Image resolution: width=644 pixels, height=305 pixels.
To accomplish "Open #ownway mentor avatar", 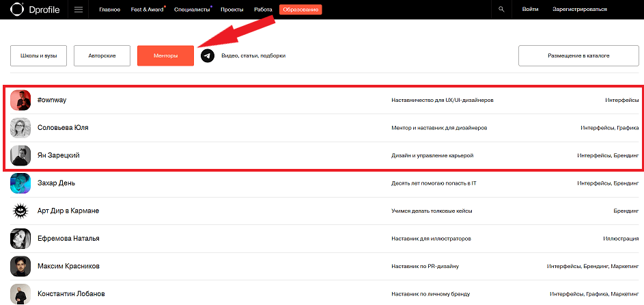I will coord(20,100).
